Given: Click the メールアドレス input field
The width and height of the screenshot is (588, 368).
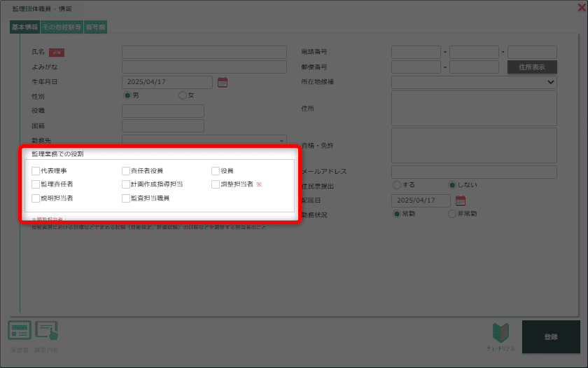Looking at the screenshot, I should (x=474, y=172).
